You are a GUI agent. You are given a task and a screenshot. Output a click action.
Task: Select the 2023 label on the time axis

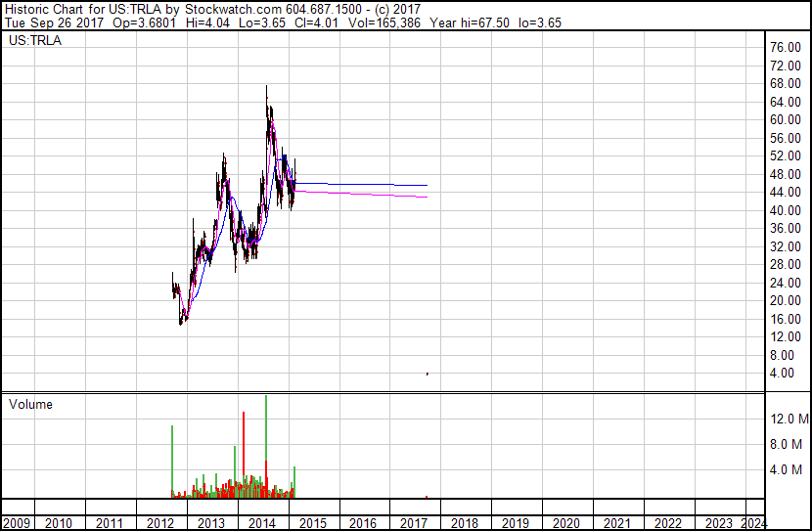[x=718, y=523]
